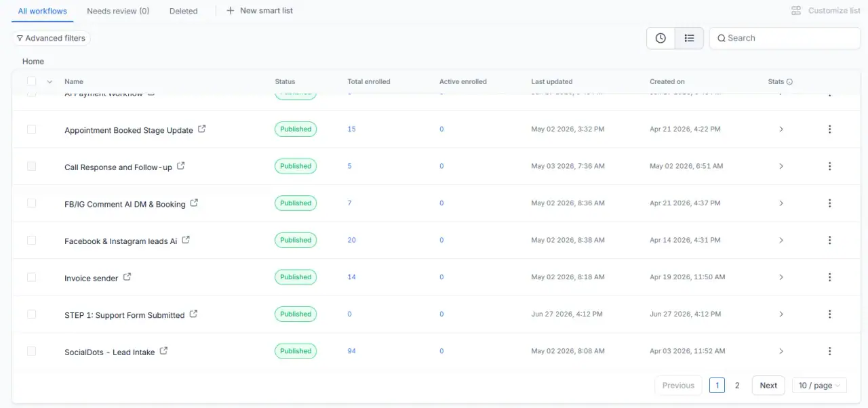Open external link icon for Call Response and Follow-up
Viewport: 868px width, 408px height.
tap(180, 166)
